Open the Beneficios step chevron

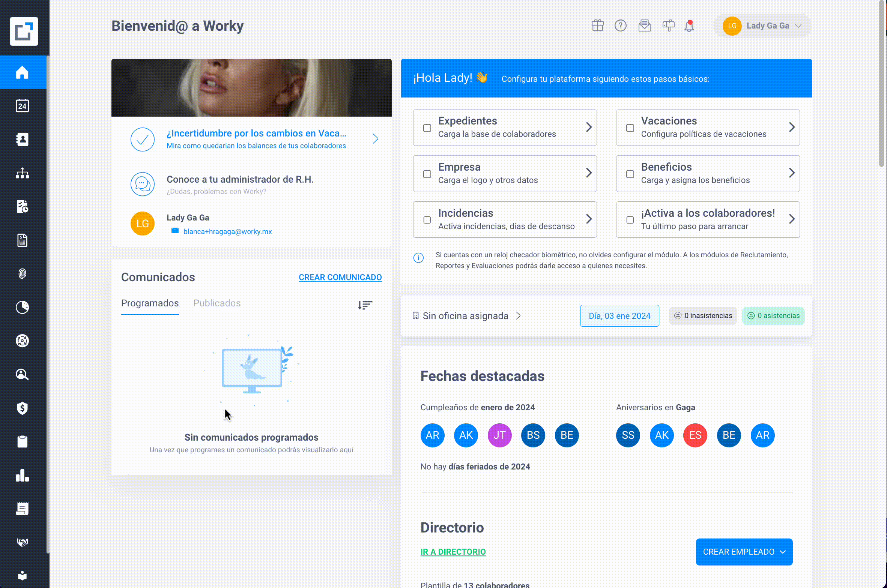coord(792,173)
